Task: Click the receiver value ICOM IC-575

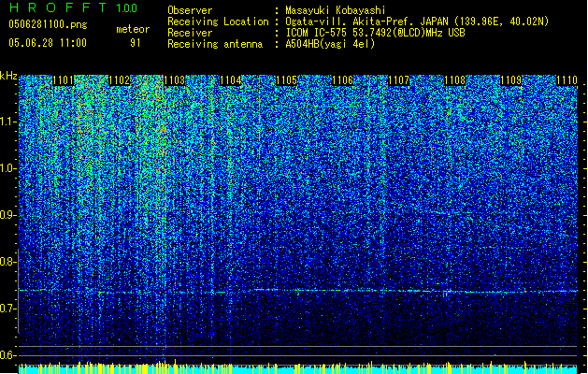Action: (316, 33)
